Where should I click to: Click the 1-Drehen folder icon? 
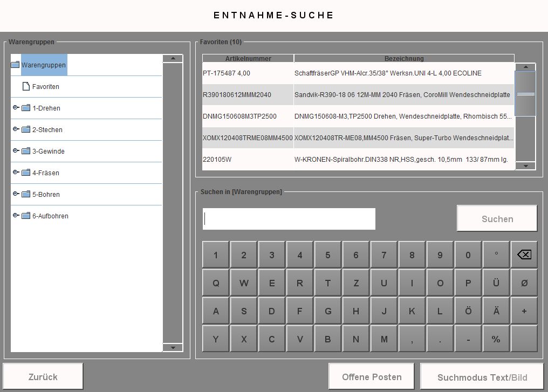tap(26, 108)
